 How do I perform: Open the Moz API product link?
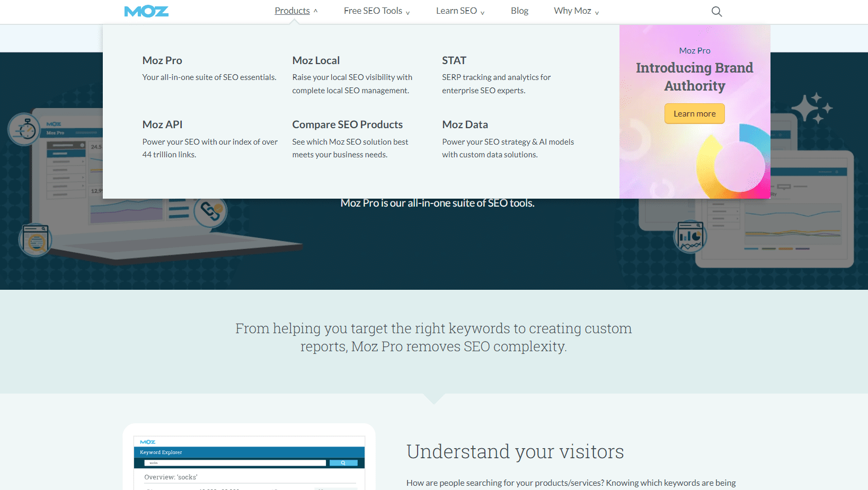click(162, 124)
